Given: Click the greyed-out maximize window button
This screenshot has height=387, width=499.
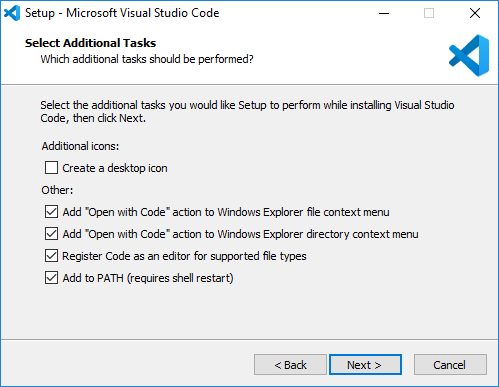Looking at the screenshot, I should point(429,13).
